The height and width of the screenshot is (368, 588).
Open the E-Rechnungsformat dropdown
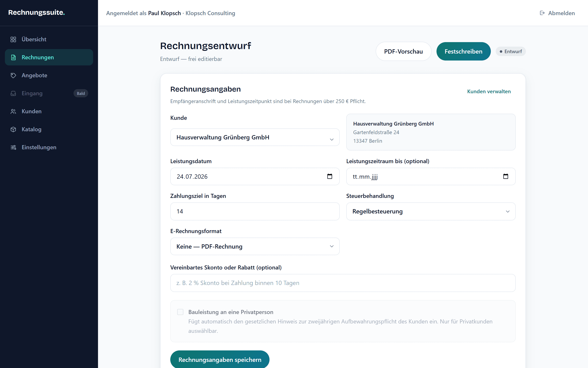(255, 246)
